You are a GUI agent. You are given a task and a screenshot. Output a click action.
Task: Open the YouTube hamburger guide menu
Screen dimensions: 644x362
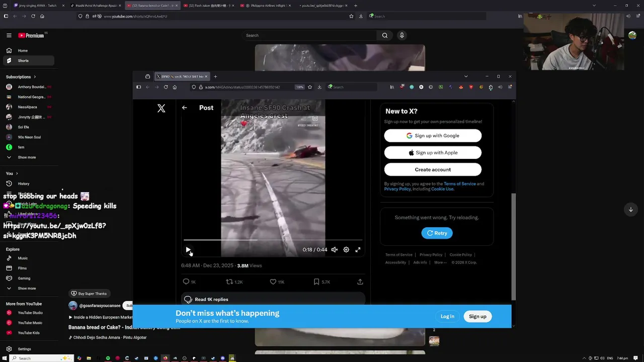[9, 35]
